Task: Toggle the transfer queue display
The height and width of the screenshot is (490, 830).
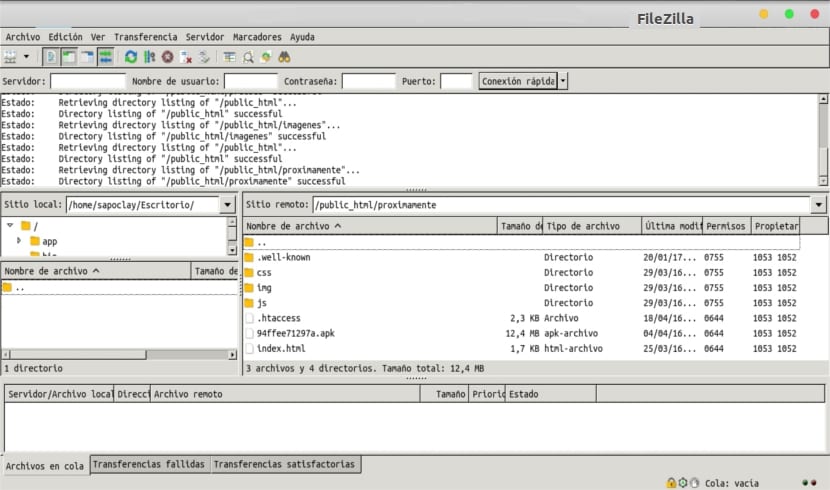Action: pyautogui.click(x=105, y=57)
